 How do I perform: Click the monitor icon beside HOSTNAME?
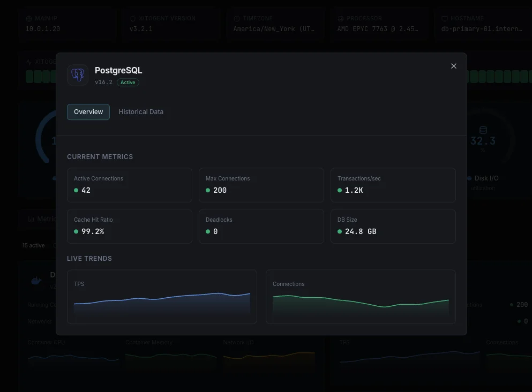coord(445,19)
